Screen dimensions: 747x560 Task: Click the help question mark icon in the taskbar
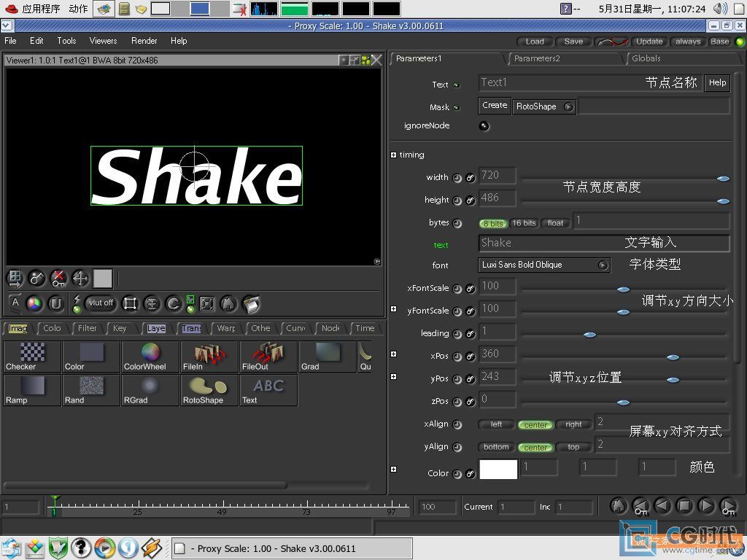tap(81, 548)
